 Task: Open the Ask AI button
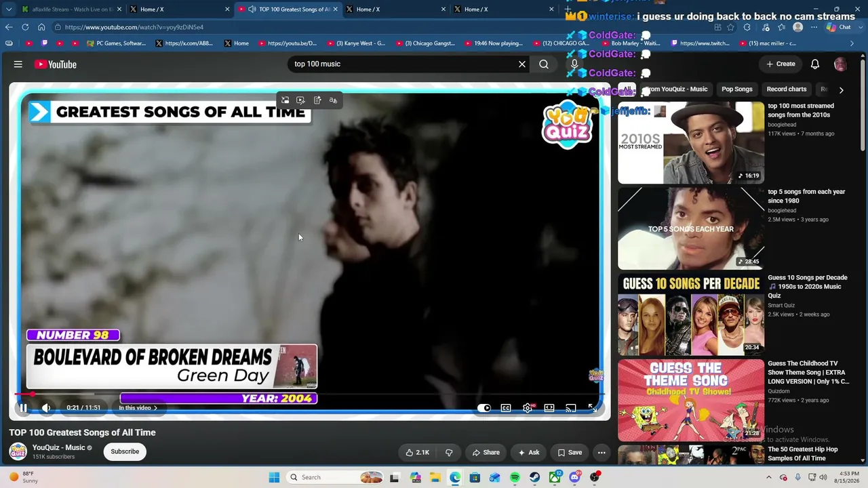528,453
